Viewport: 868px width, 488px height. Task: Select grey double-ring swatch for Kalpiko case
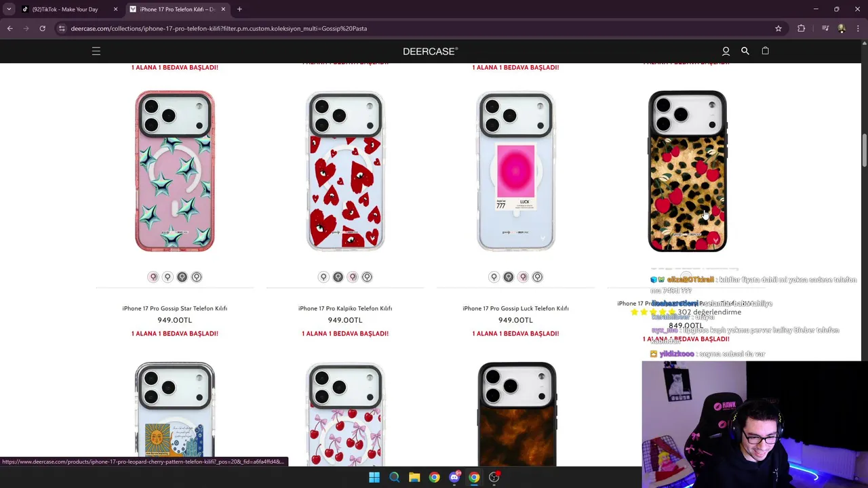tap(367, 277)
